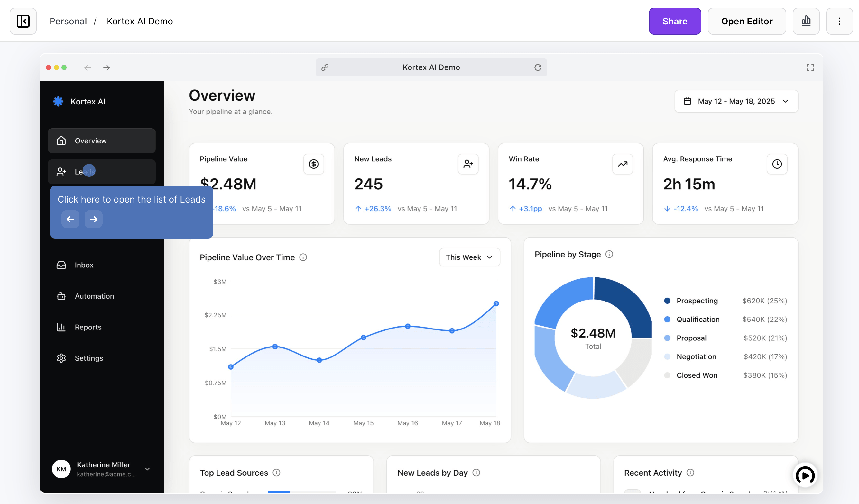859x504 pixels.
Task: Click the purple Share button
Action: point(675,21)
